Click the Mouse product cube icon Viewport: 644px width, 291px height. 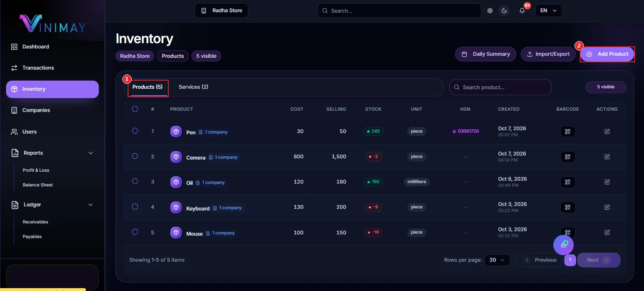(x=176, y=232)
